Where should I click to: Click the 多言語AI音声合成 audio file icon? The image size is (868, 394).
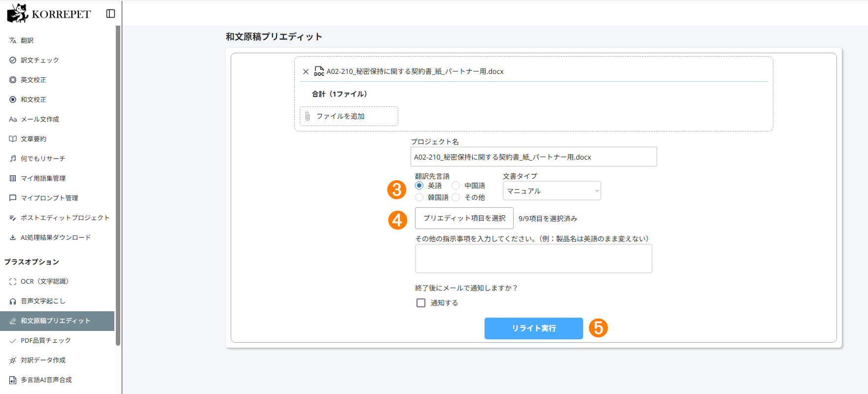(x=13, y=380)
